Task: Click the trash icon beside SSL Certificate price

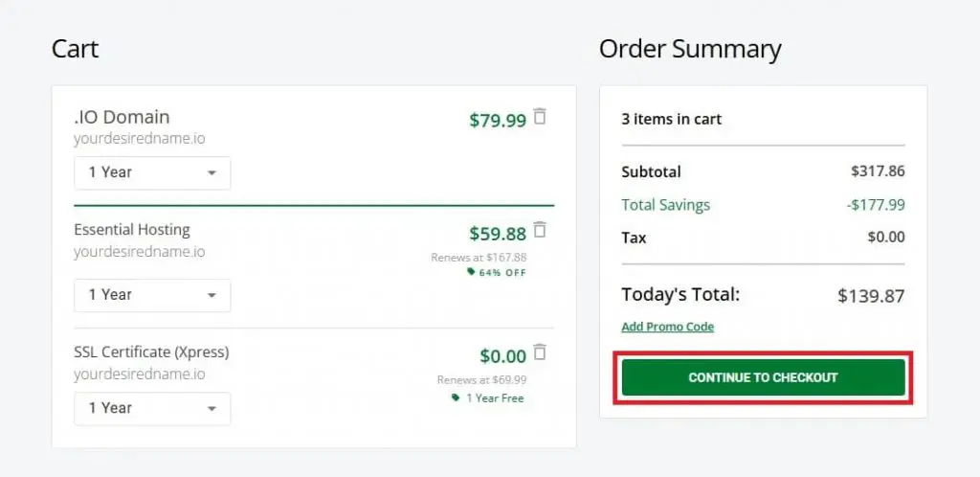Action: click(x=540, y=352)
